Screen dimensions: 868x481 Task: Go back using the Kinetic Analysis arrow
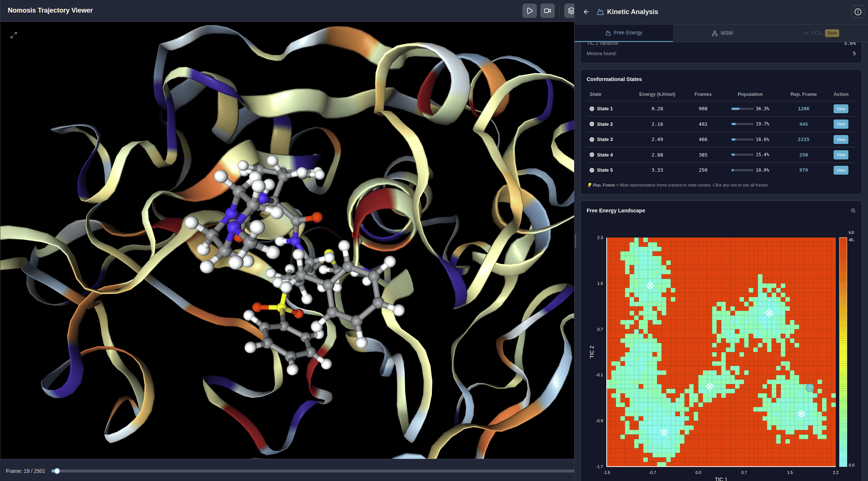click(x=586, y=12)
